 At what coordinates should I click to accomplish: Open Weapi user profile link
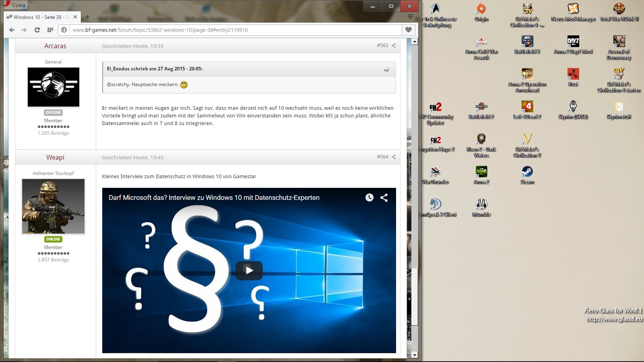point(55,157)
